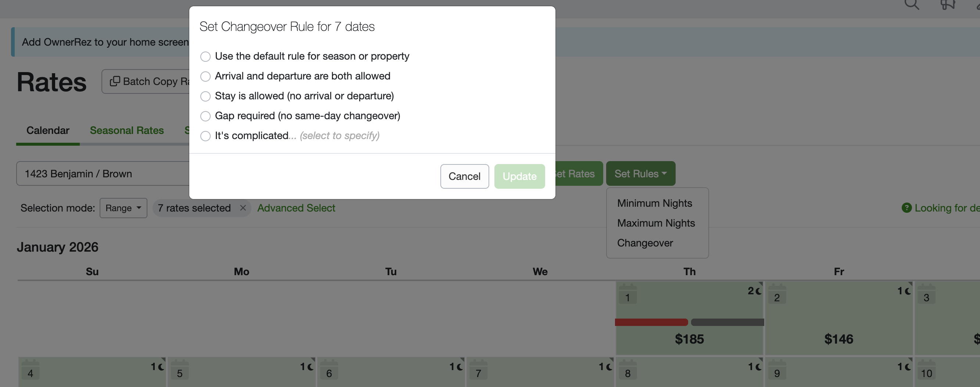Choose 'Arrival and departure are both allowed'

point(205,76)
